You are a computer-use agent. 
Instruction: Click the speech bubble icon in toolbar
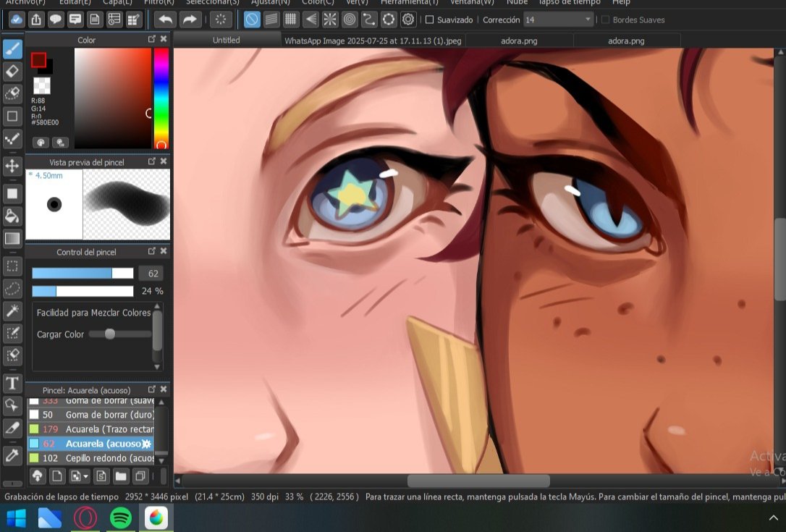[56, 20]
